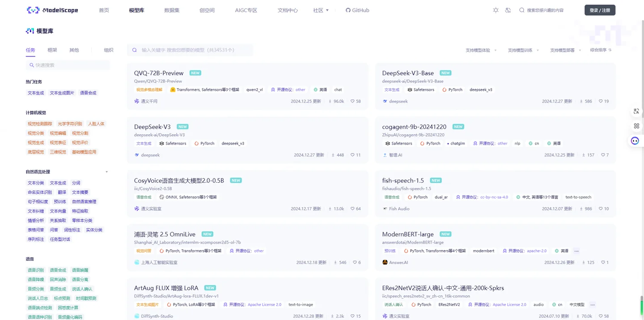Open the 综合排序 sort dropdown
Screen dimensions: 644x320
(601, 50)
